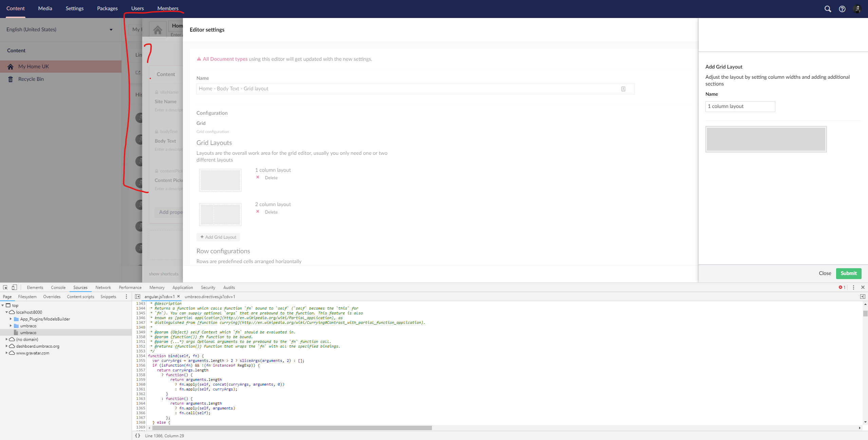Toggle the device emulation toolbar in DevTools

point(14,287)
